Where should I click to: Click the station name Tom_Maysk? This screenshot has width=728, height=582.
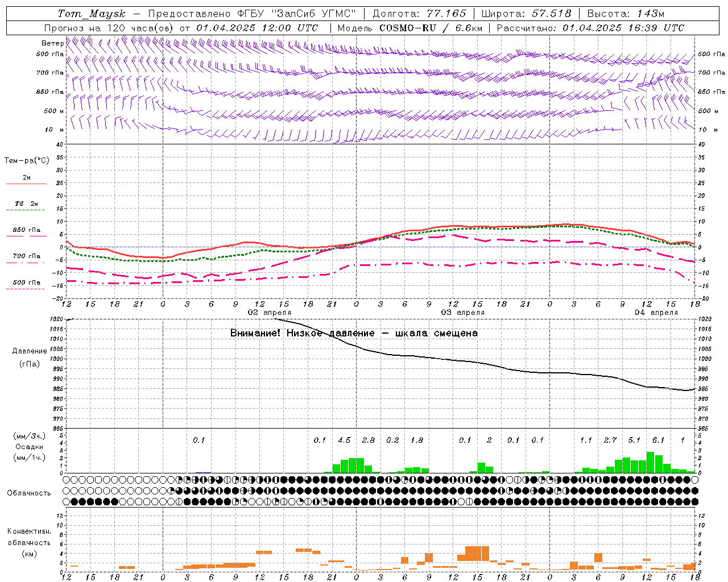(92, 14)
